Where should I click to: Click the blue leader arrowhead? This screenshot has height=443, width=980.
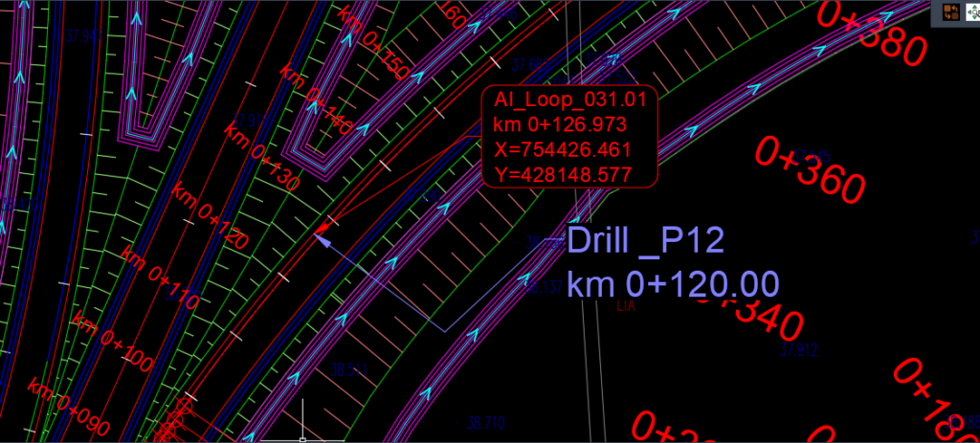(x=322, y=239)
